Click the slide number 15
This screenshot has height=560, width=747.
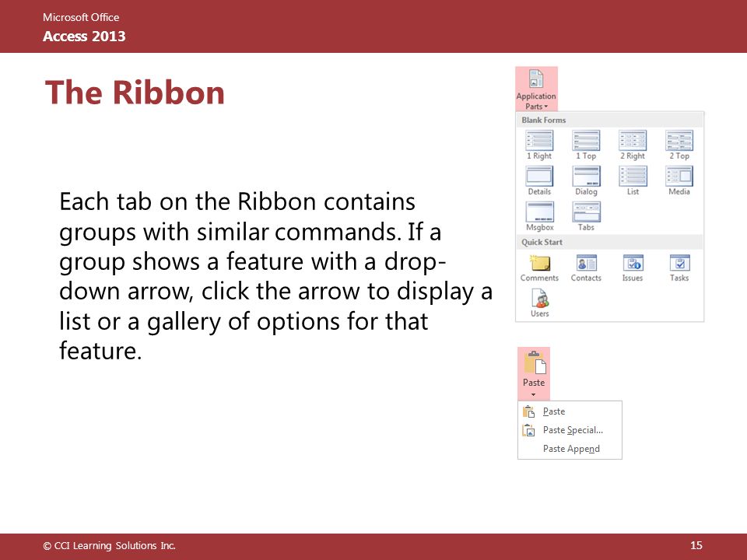tap(696, 545)
